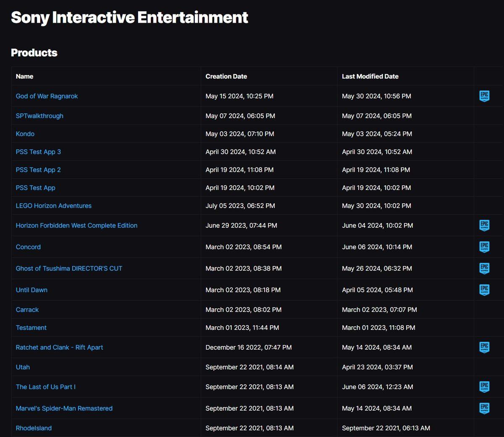Click the Epic Games icon for Ghost of Tsushima
The image size is (504, 437).
coord(484,268)
